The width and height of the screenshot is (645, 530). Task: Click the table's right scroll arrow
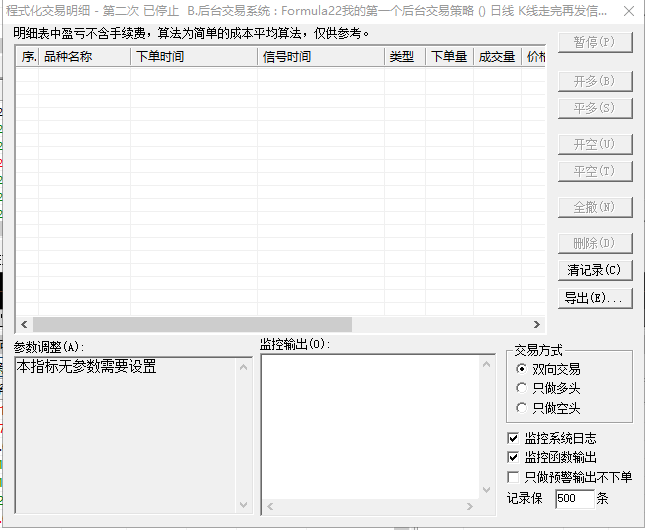[x=537, y=325]
